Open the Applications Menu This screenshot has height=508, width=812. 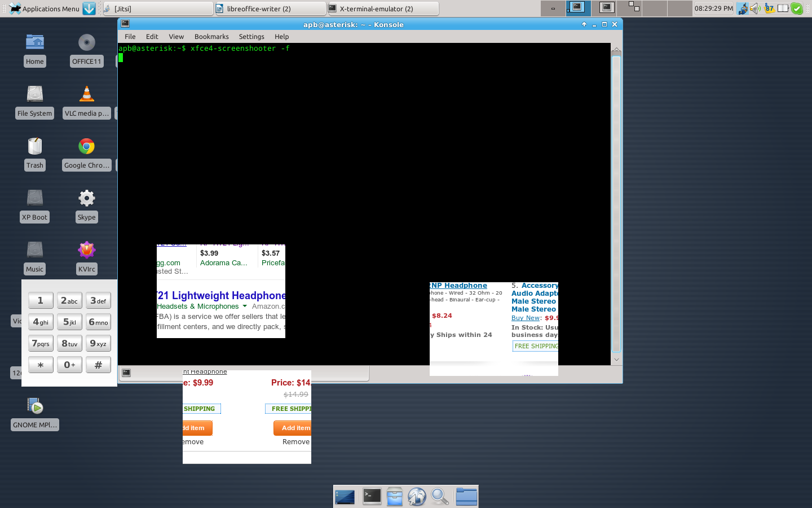(x=44, y=8)
